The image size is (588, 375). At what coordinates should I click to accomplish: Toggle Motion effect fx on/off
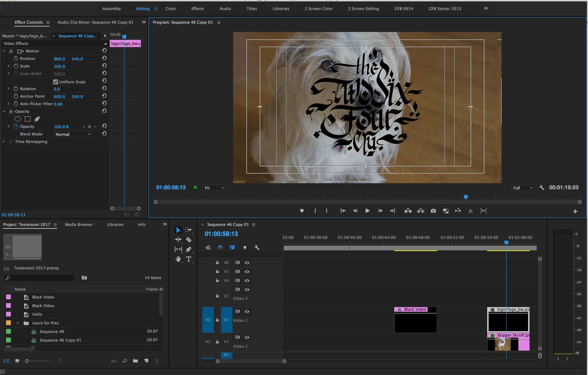click(11, 51)
